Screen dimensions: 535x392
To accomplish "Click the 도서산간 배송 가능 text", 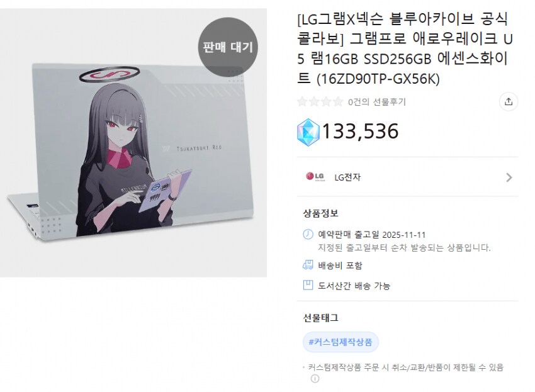I will click(354, 286).
